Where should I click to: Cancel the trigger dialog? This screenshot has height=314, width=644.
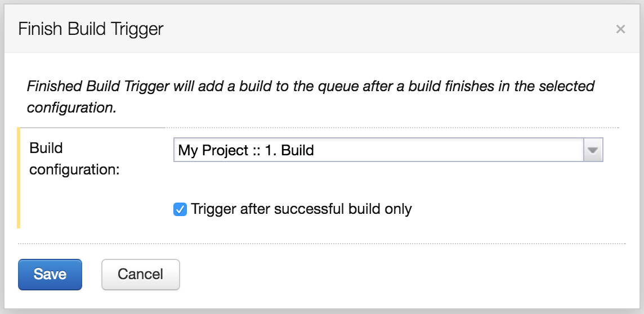[x=141, y=274]
